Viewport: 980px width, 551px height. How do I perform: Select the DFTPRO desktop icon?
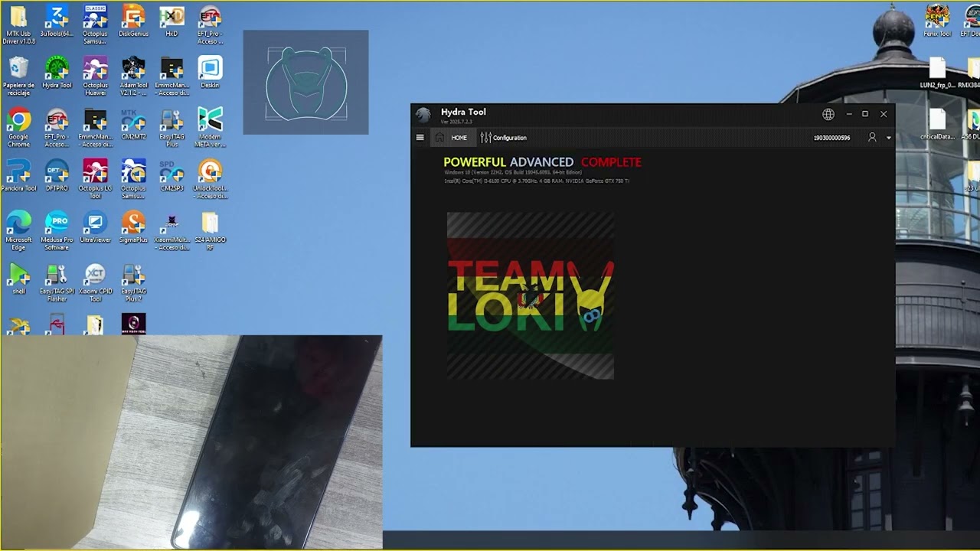57,175
